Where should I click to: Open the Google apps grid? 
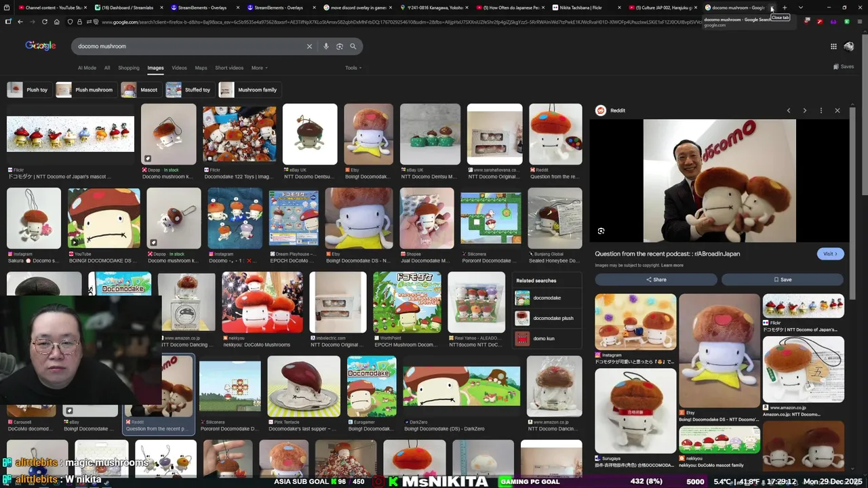(833, 46)
